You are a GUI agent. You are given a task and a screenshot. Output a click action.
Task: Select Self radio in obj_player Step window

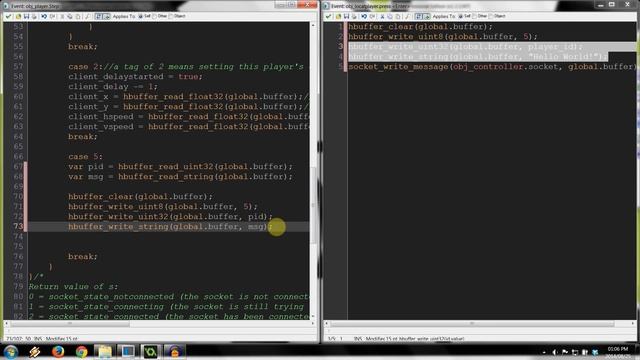point(144,16)
